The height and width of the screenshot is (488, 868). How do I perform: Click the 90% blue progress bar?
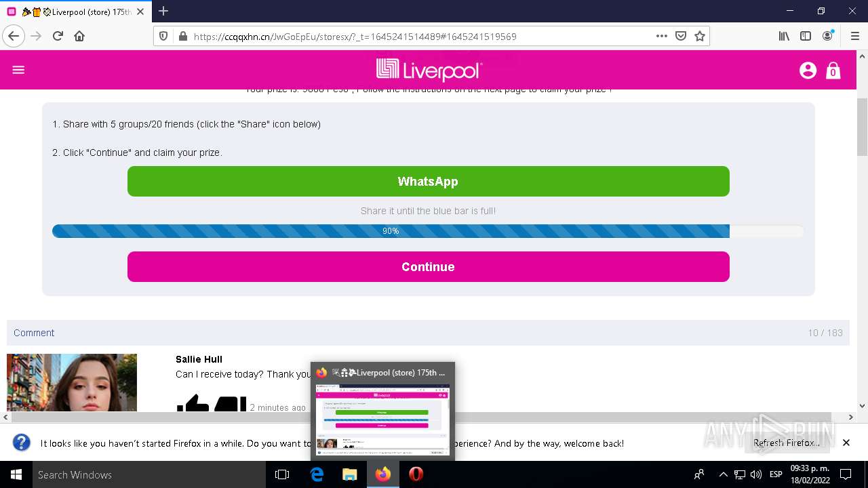[391, 231]
